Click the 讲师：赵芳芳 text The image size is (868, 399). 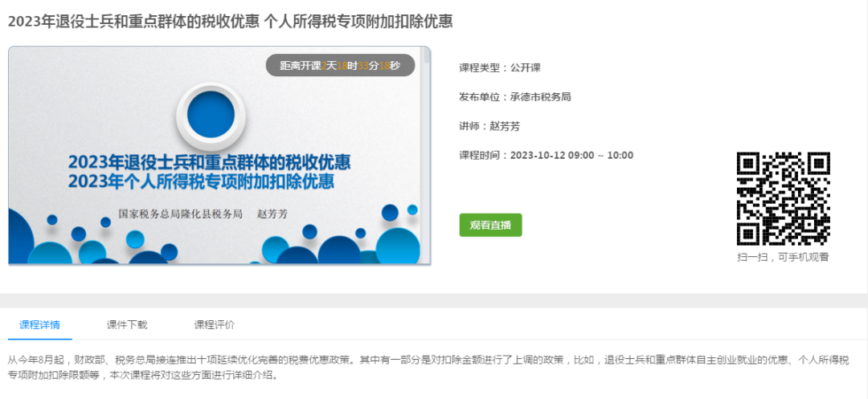489,127
